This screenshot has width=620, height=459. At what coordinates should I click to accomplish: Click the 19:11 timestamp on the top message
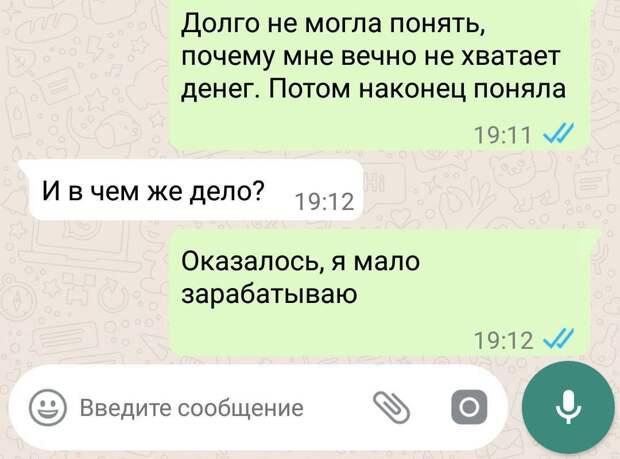[x=502, y=135]
